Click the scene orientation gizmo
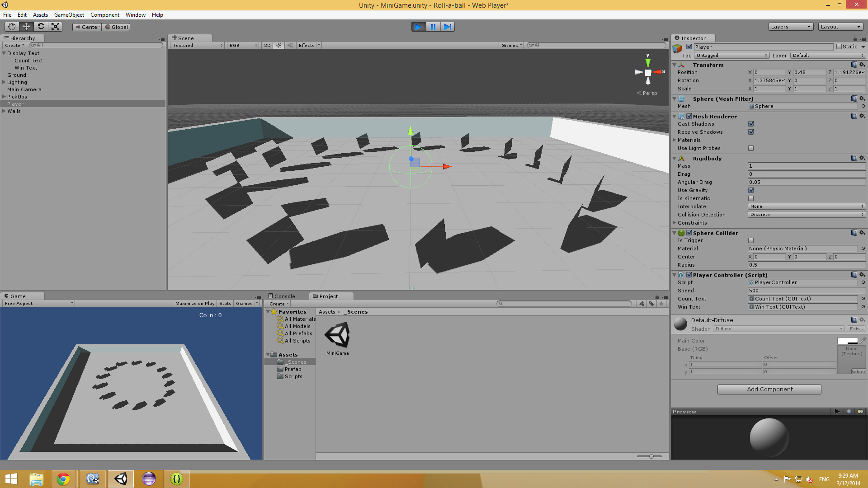This screenshot has height=488, width=868. coord(648,72)
